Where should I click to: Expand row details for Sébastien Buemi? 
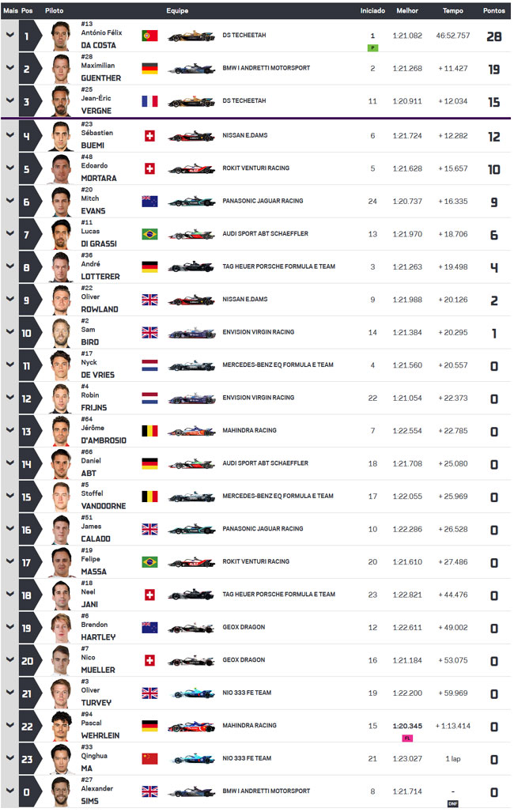(9, 134)
